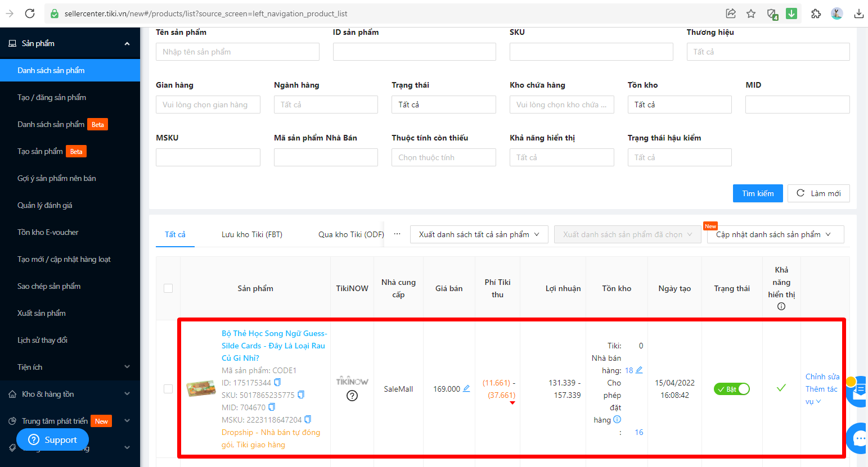Focus the Tên sản phẩm input field
This screenshot has height=467, width=868.
coord(237,52)
